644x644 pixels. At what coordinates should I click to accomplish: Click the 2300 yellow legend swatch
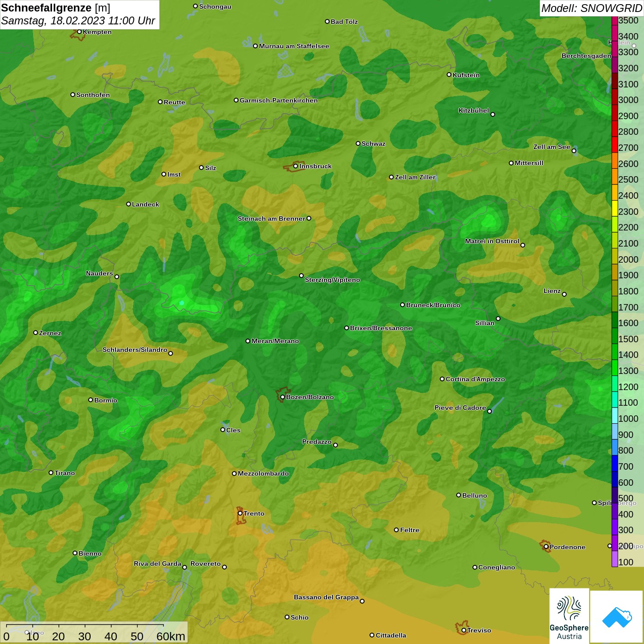tap(615, 208)
